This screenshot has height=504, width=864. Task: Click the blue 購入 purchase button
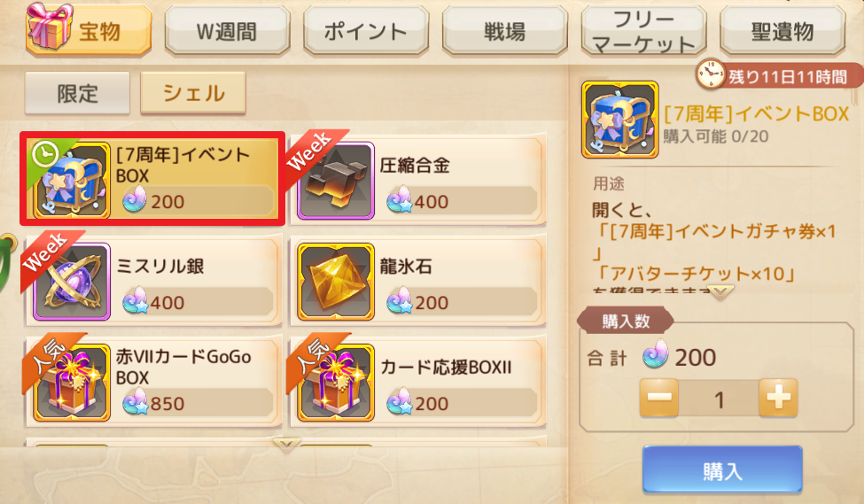click(722, 469)
